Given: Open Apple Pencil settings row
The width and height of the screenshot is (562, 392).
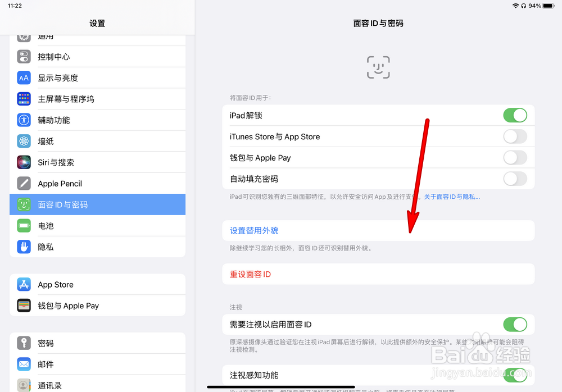Looking at the screenshot, I should coord(97,184).
